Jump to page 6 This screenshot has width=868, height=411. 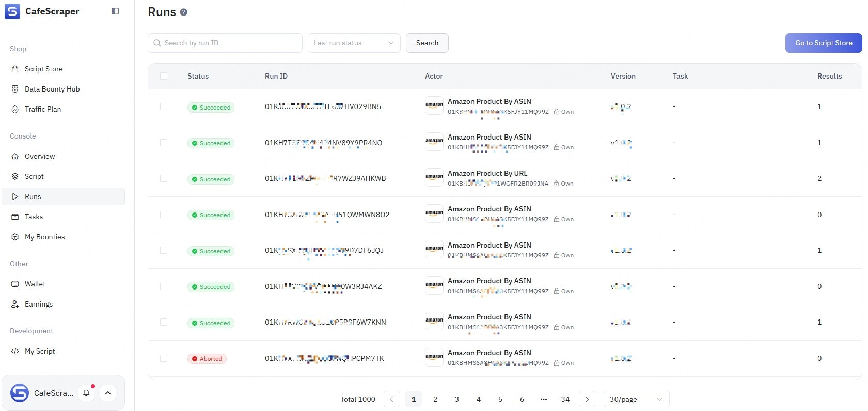pyautogui.click(x=522, y=399)
